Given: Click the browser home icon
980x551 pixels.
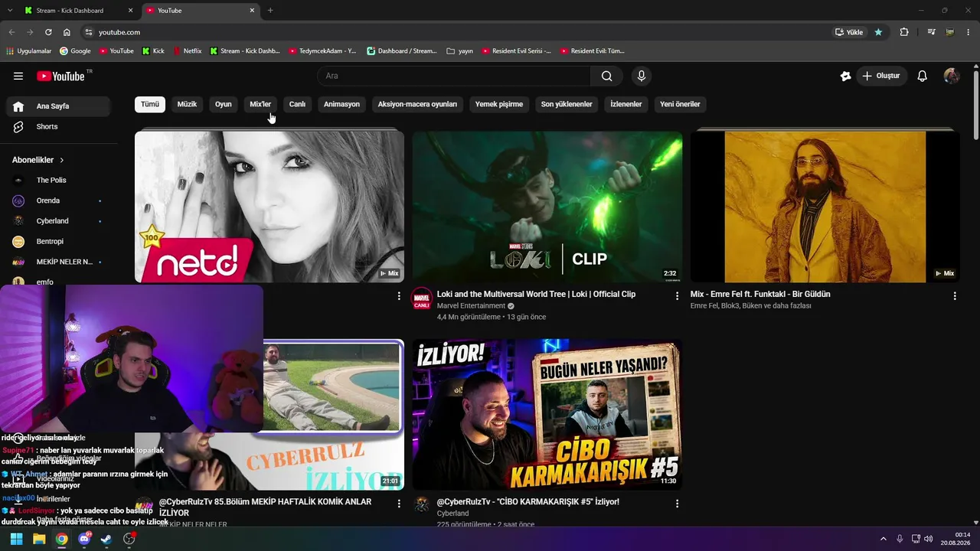Looking at the screenshot, I should click(x=67, y=32).
